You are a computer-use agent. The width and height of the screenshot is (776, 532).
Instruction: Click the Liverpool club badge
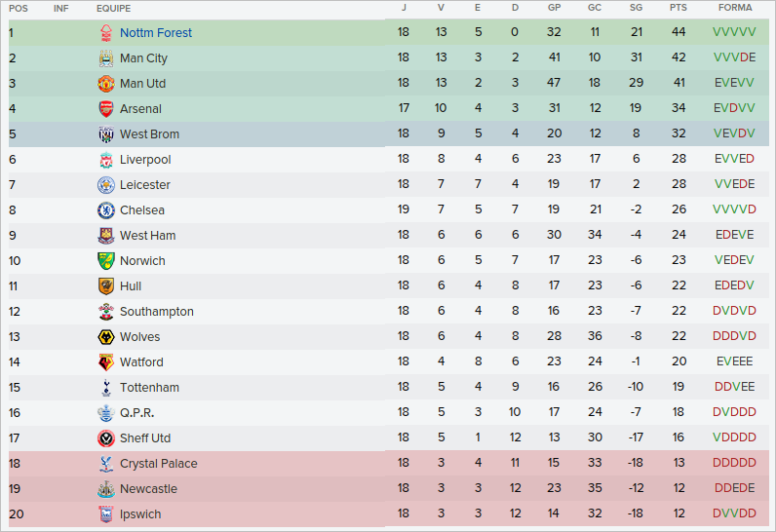pyautogui.click(x=106, y=160)
